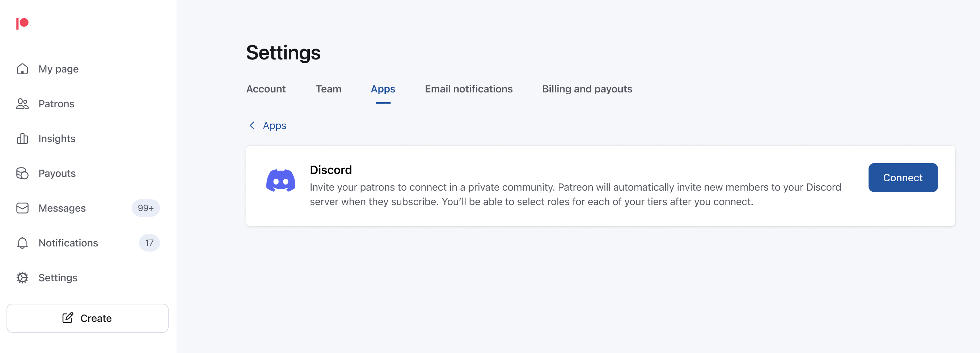
Task: Click the envelope Messages icon
Action: coord(22,208)
